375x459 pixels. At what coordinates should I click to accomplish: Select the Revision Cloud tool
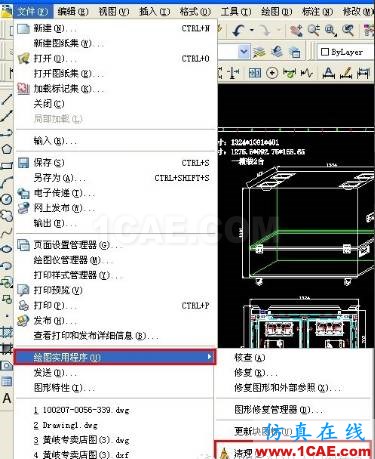tap(7, 216)
